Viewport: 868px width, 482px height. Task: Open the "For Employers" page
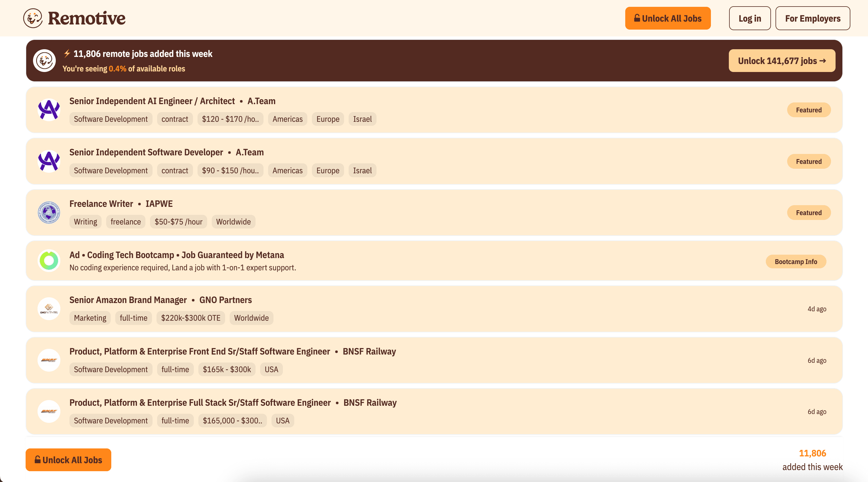813,18
